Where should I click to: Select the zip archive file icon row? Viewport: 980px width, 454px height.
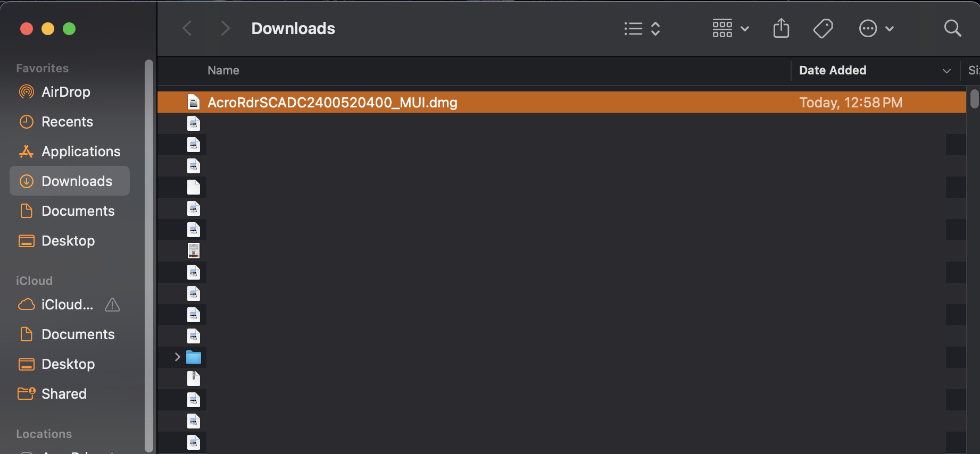point(194,379)
